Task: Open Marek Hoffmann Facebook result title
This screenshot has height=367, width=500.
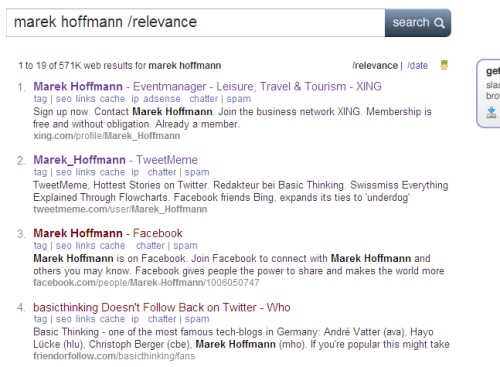Action: (108, 233)
